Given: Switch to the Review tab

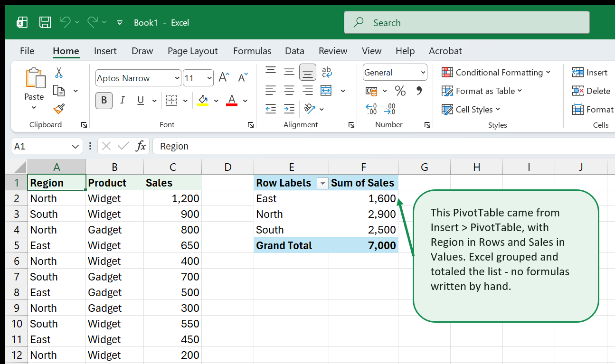Looking at the screenshot, I should pos(333,51).
